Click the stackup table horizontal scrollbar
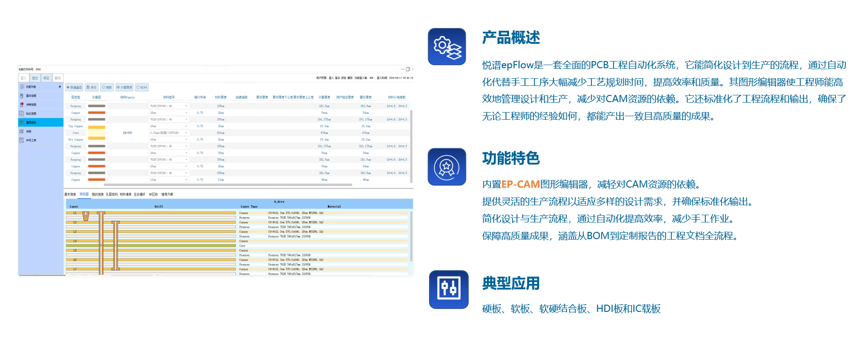The image size is (868, 344). [x=228, y=185]
